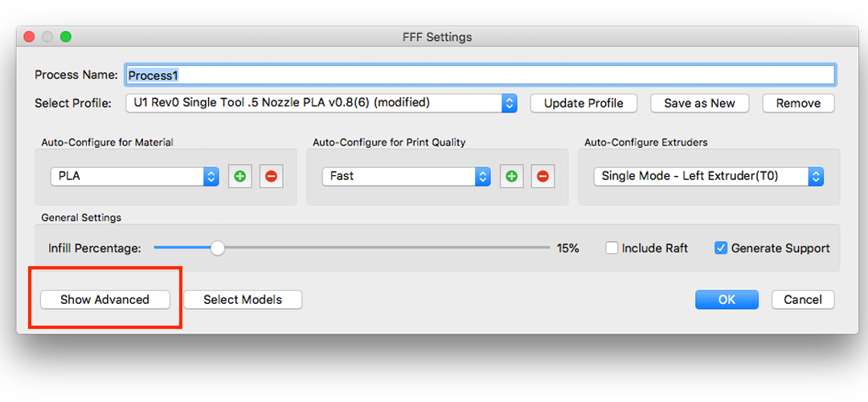This screenshot has width=868, height=402.
Task: Save the profile with Save as New
Action: pos(699,103)
